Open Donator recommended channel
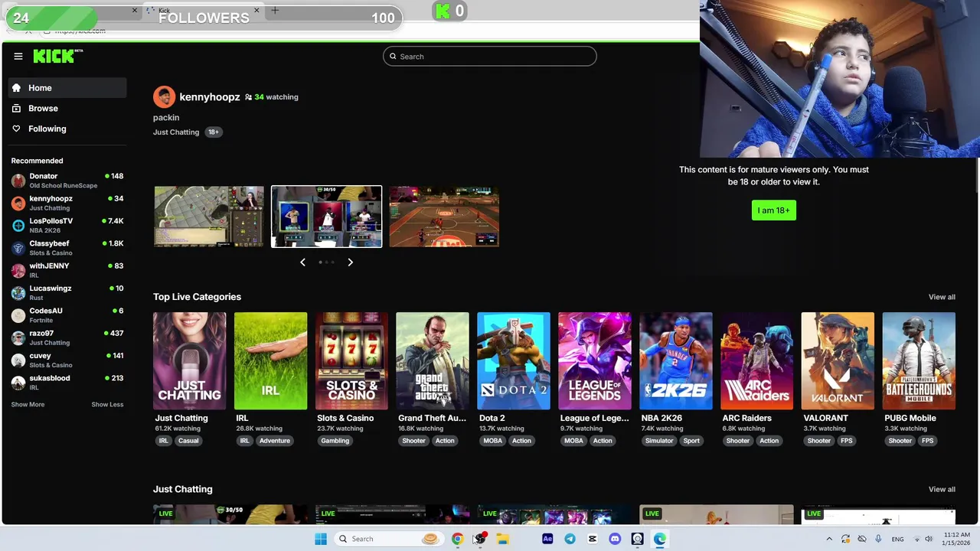 coord(67,181)
